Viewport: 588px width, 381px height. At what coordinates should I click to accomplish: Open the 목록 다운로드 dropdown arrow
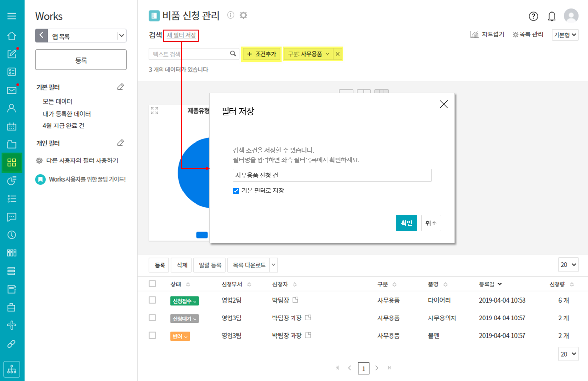pos(273,265)
